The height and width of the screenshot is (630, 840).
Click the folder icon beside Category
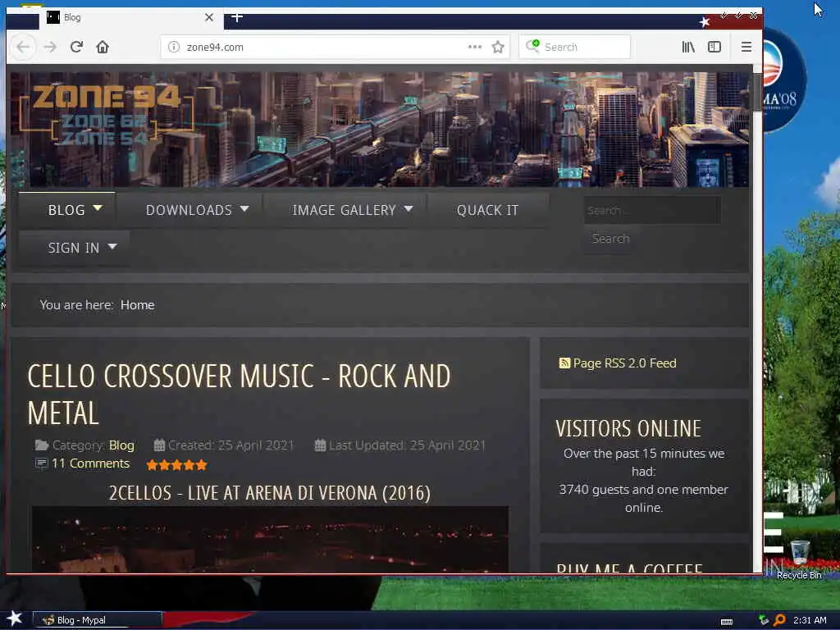point(42,445)
